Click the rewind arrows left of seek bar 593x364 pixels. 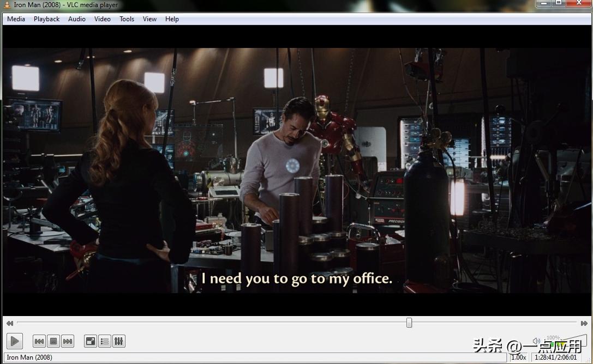[10, 323]
